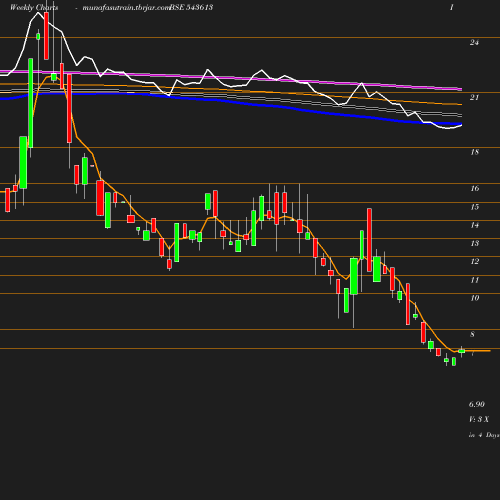The width and height of the screenshot is (500, 500).
Task: Click the '18' price axis label
Action: 474,152
